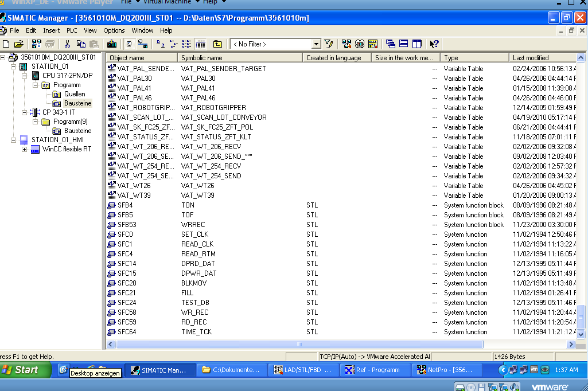Open the No Filter dropdown
Image resolution: width=588 pixels, height=391 pixels.
316,44
